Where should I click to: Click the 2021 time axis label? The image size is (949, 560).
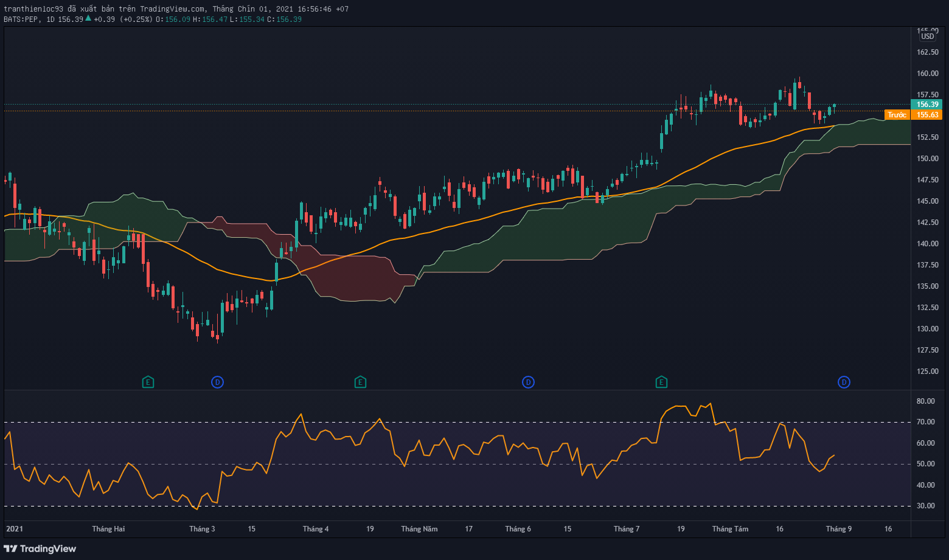[15, 529]
